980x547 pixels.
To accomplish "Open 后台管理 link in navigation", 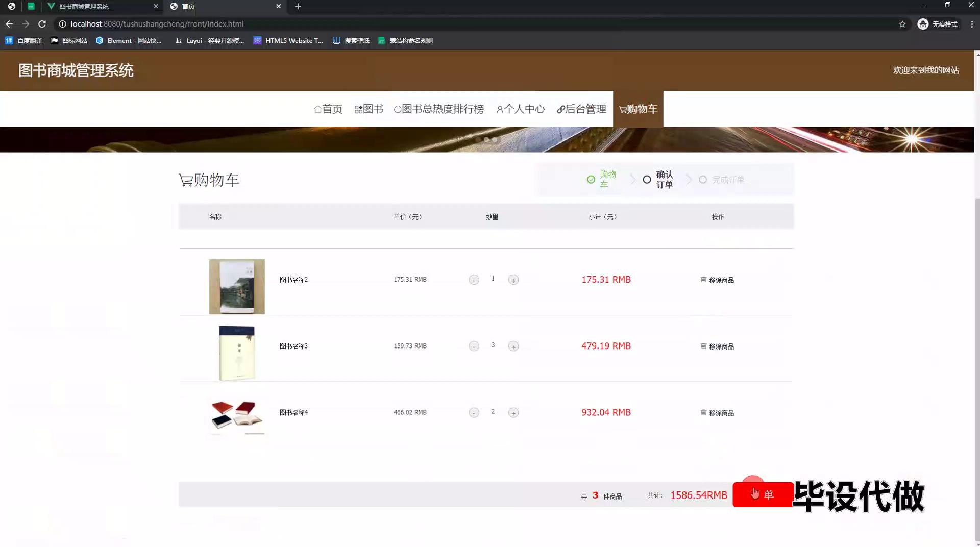I will pos(581,109).
